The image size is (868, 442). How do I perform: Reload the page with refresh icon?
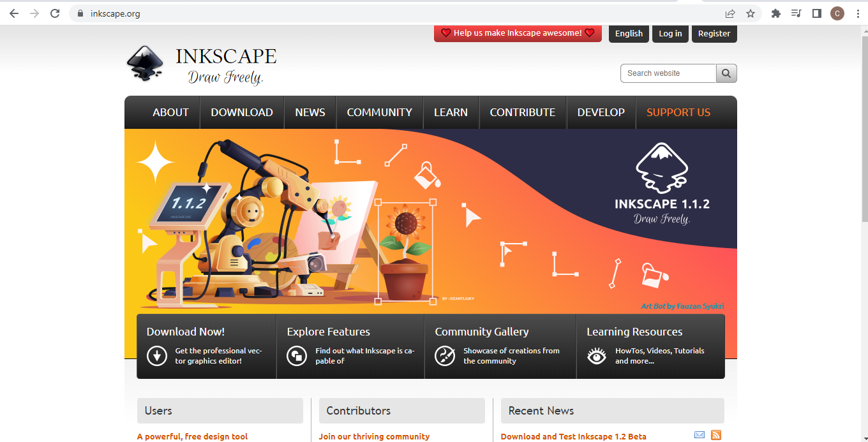55,13
